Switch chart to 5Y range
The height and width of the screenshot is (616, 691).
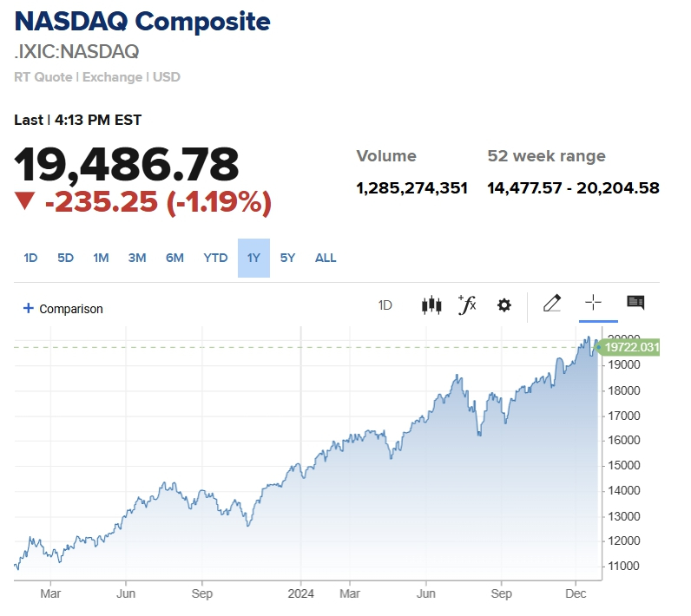287,258
